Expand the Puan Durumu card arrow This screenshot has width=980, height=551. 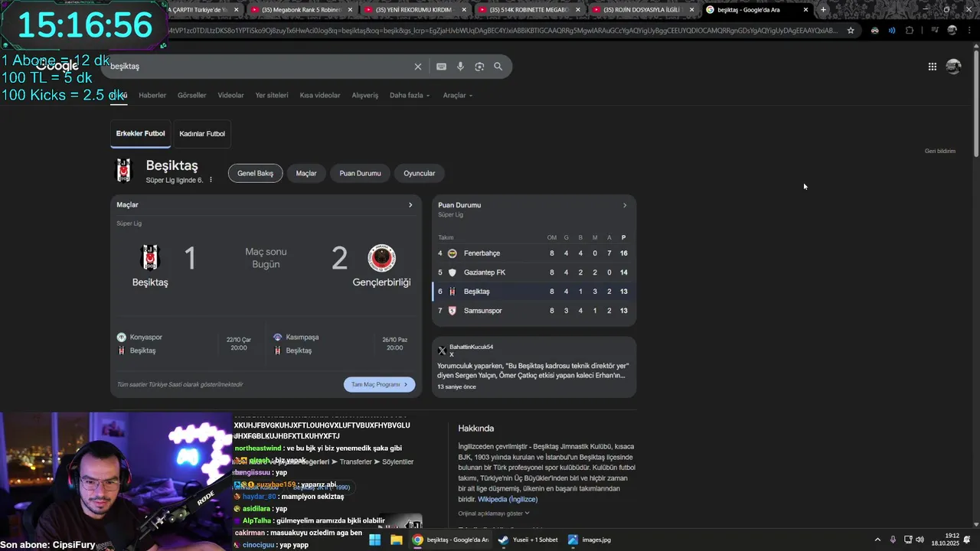point(625,205)
